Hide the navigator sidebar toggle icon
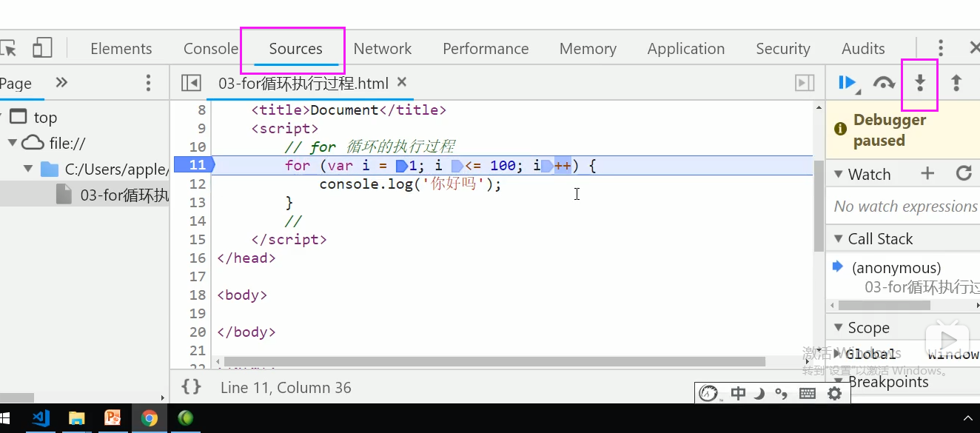The width and height of the screenshot is (980, 433). (x=191, y=83)
